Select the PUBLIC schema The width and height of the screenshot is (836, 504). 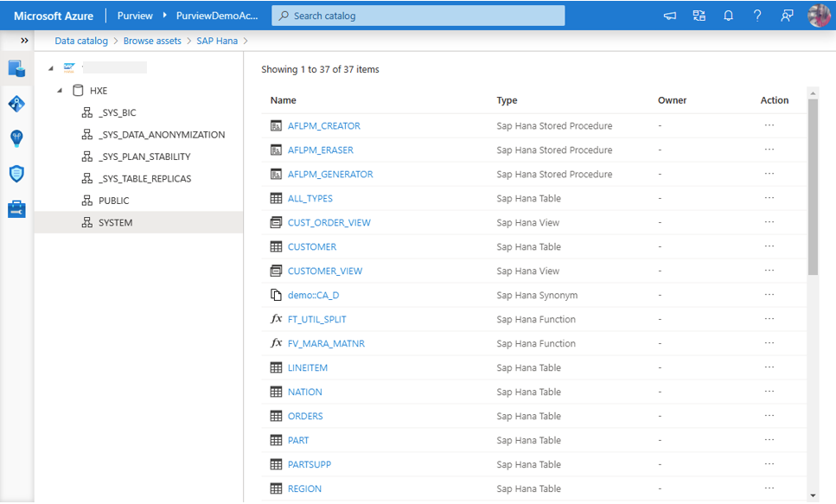[x=113, y=201]
